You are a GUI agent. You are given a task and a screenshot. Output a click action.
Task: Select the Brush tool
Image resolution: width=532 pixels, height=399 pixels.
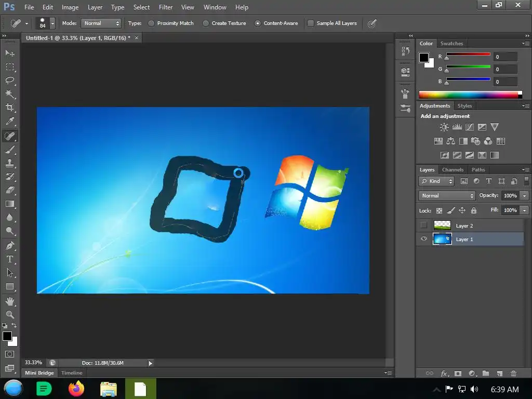coord(10,150)
